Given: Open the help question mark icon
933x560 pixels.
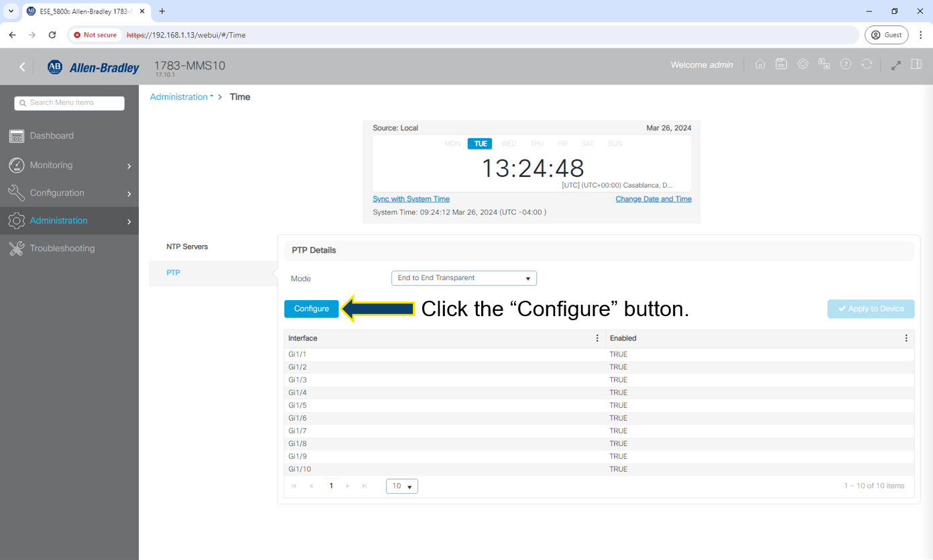Looking at the screenshot, I should pyautogui.click(x=846, y=64).
